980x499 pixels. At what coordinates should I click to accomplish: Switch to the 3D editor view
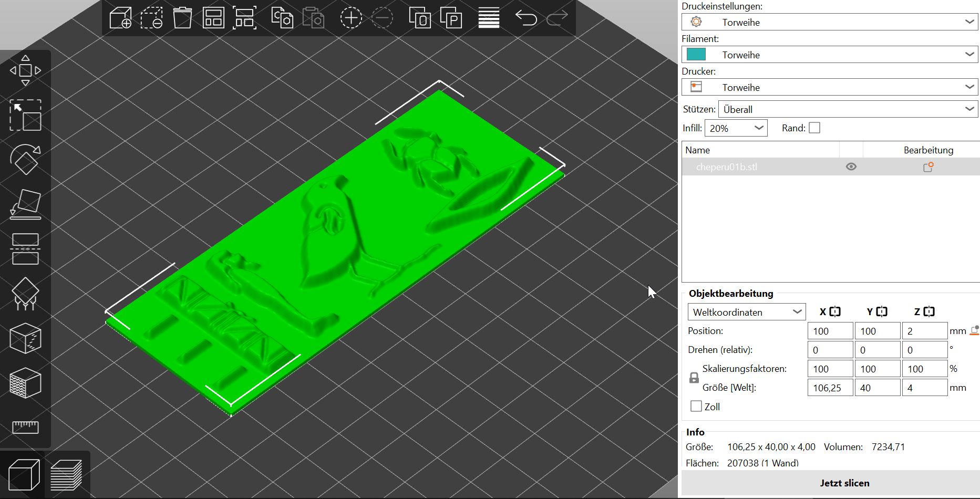(24, 475)
